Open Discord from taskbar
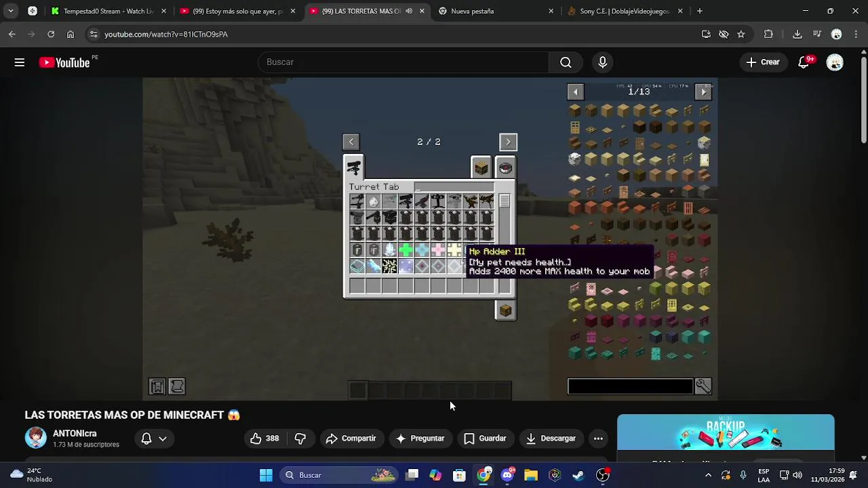Screen dimensions: 868x488 coord(507,475)
